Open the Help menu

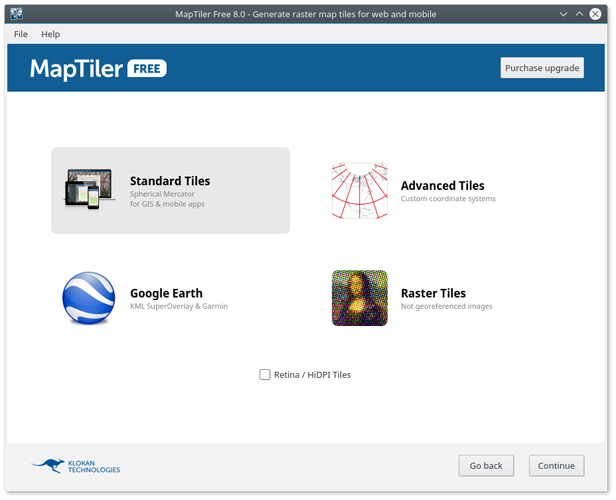(51, 34)
